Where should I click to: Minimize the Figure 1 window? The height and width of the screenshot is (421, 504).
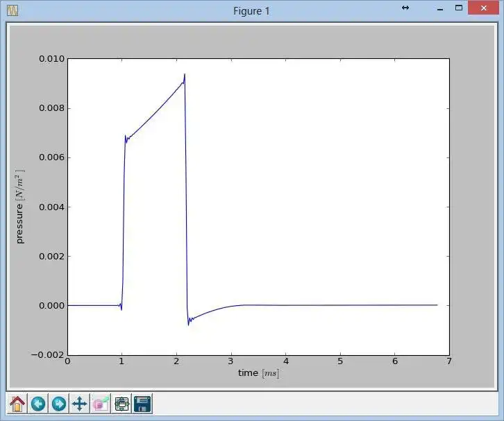[440, 9]
